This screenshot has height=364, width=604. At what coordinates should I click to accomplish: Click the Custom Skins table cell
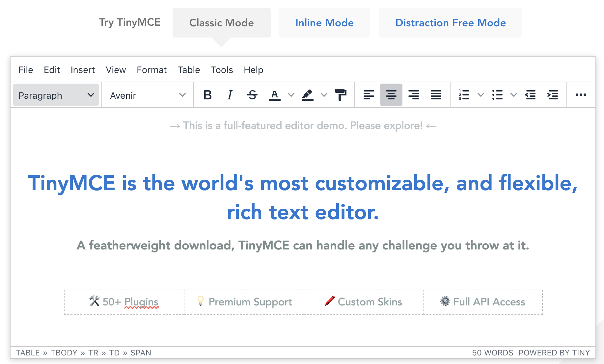[364, 302]
